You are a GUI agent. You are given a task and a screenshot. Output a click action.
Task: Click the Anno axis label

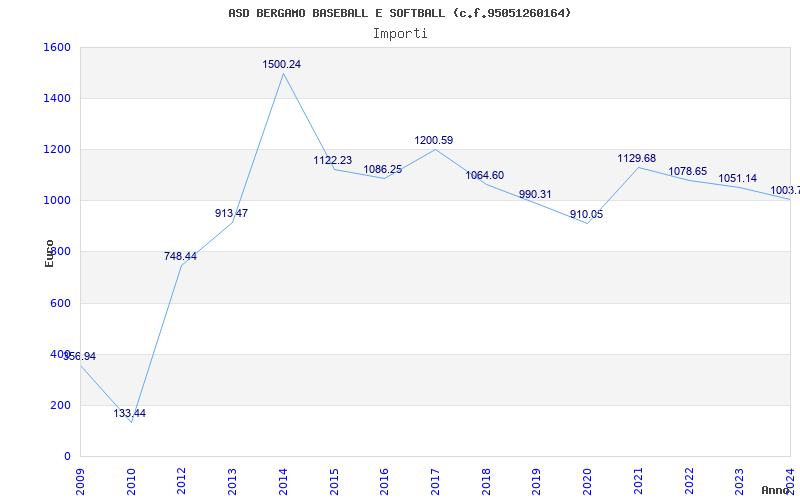tap(776, 490)
